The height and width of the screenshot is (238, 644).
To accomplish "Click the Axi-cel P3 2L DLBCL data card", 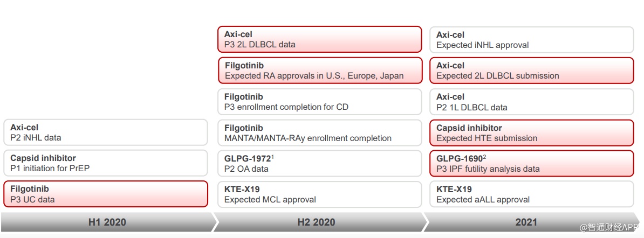I will click(x=319, y=39).
